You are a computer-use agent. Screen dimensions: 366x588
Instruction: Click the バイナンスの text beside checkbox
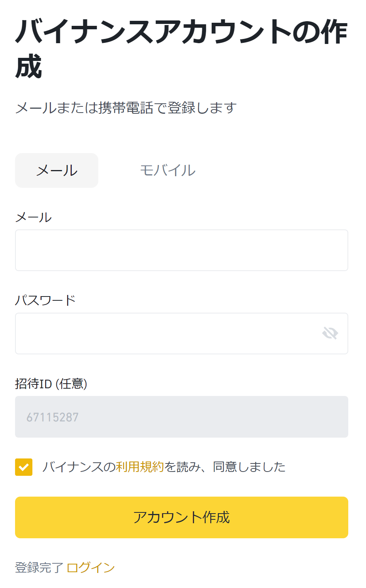[79, 467]
